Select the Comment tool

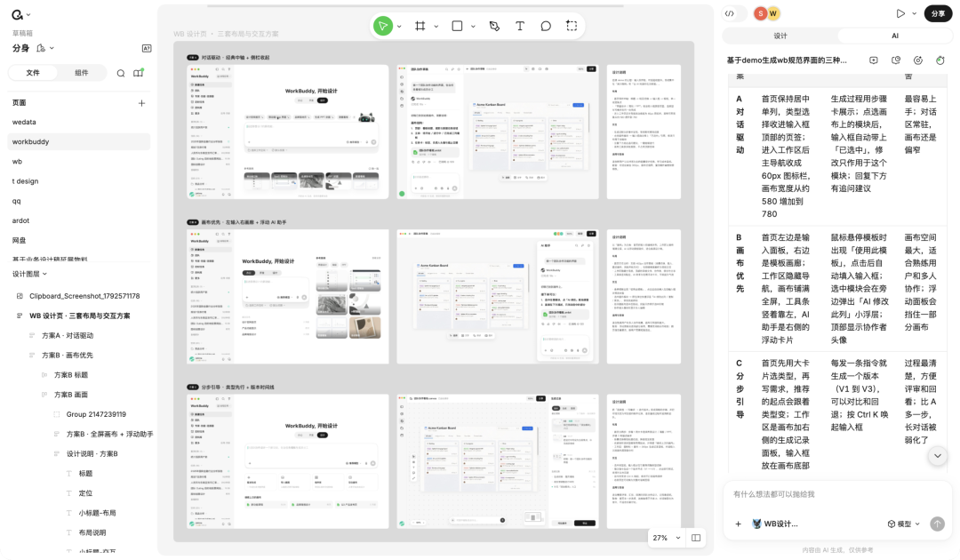tap(546, 26)
